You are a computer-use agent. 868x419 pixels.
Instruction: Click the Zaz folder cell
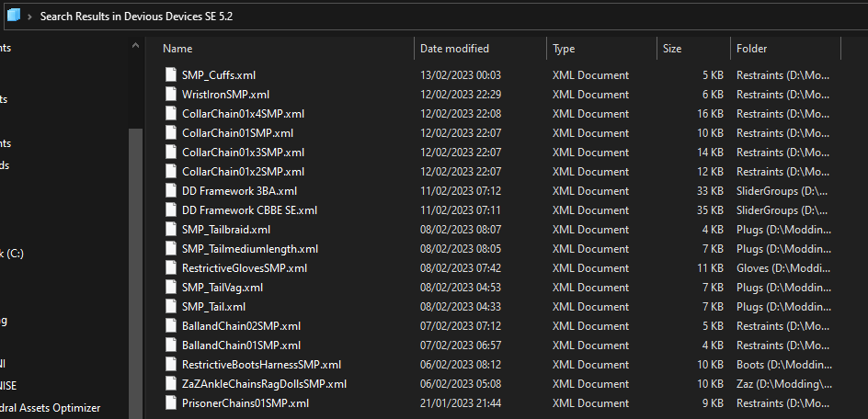click(783, 383)
